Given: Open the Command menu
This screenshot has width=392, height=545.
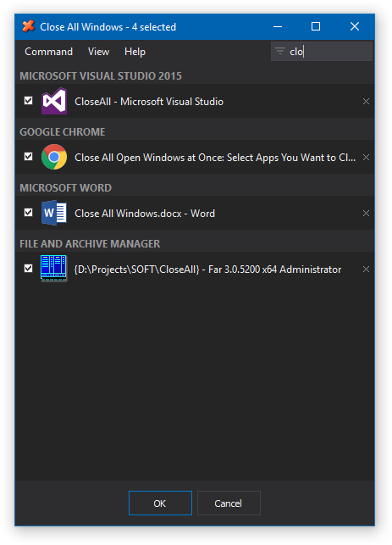Looking at the screenshot, I should [48, 52].
